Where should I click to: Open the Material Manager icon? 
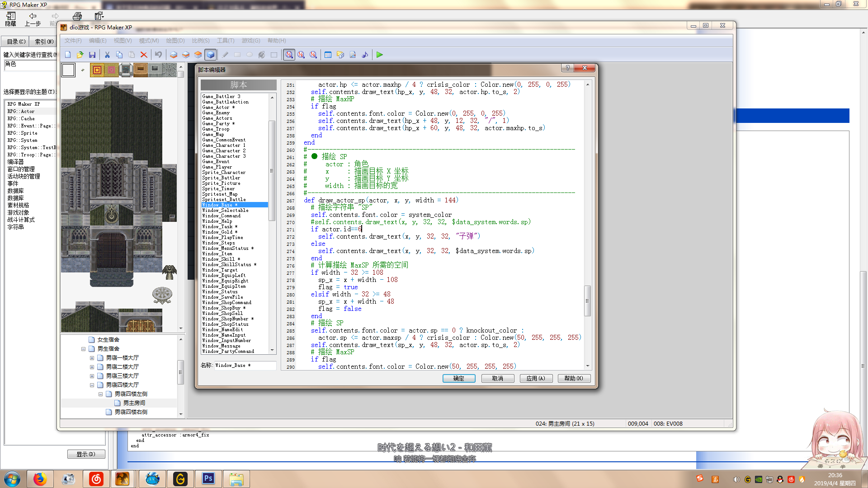(340, 55)
